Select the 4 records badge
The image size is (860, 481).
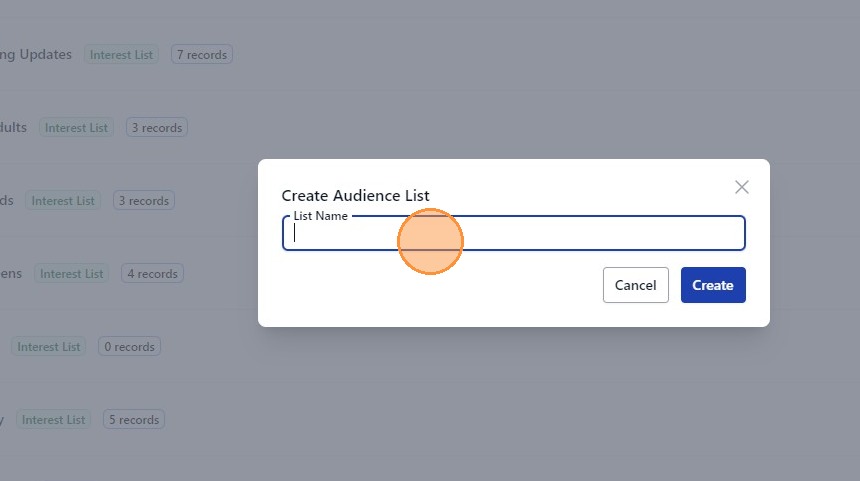click(152, 274)
